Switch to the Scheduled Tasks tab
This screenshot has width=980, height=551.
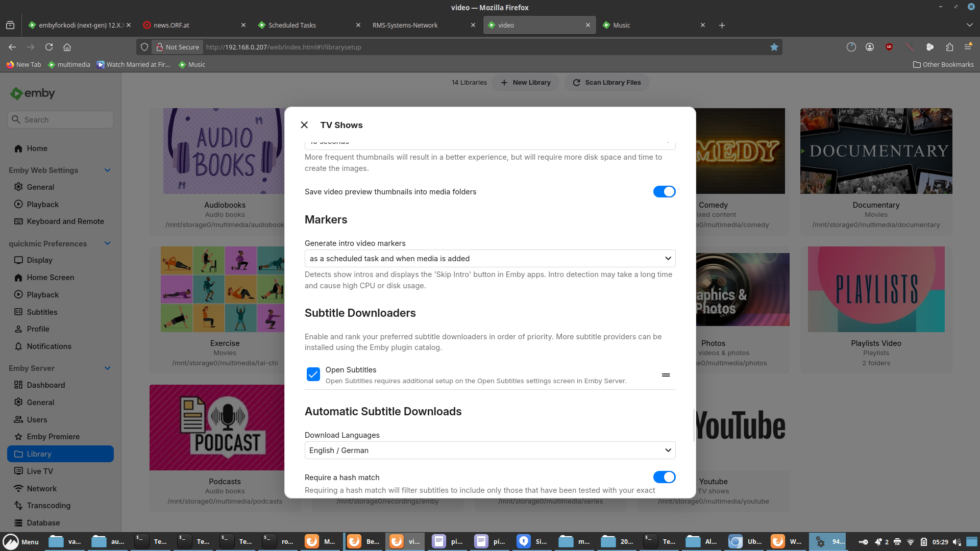tap(309, 25)
